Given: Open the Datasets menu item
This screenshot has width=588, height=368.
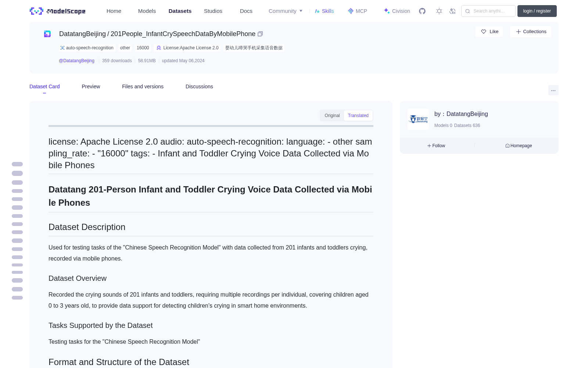Looking at the screenshot, I should [180, 11].
